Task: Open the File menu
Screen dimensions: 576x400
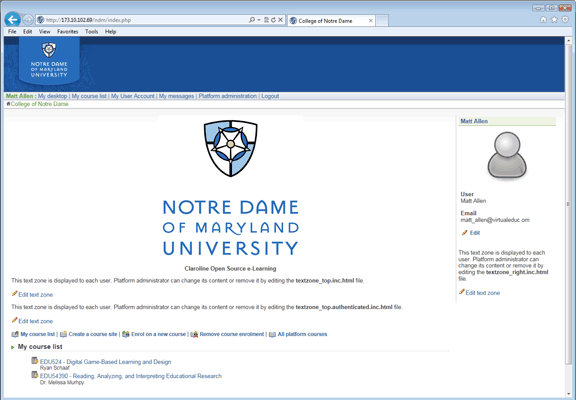Action: [12, 32]
